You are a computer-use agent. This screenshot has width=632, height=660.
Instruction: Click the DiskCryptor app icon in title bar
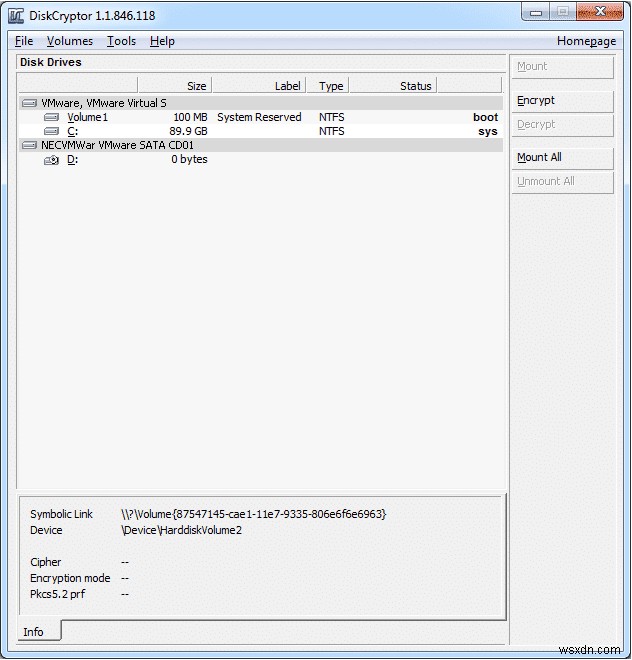[16, 16]
